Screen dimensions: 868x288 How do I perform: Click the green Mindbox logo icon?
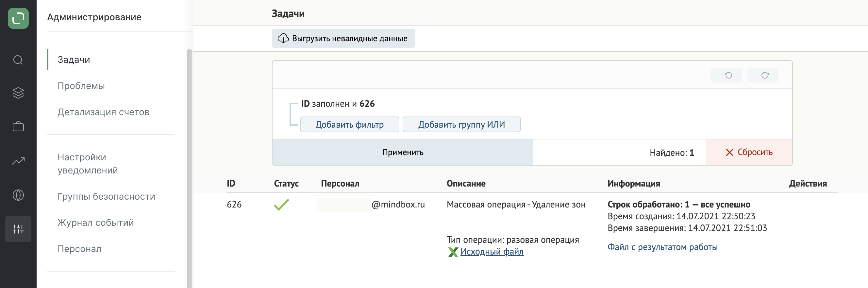[18, 18]
